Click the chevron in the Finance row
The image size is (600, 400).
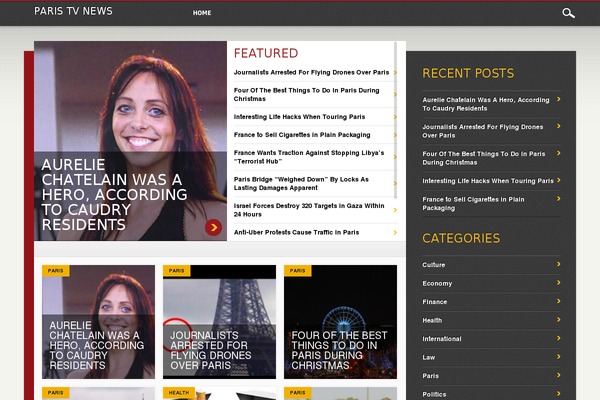pos(559,301)
